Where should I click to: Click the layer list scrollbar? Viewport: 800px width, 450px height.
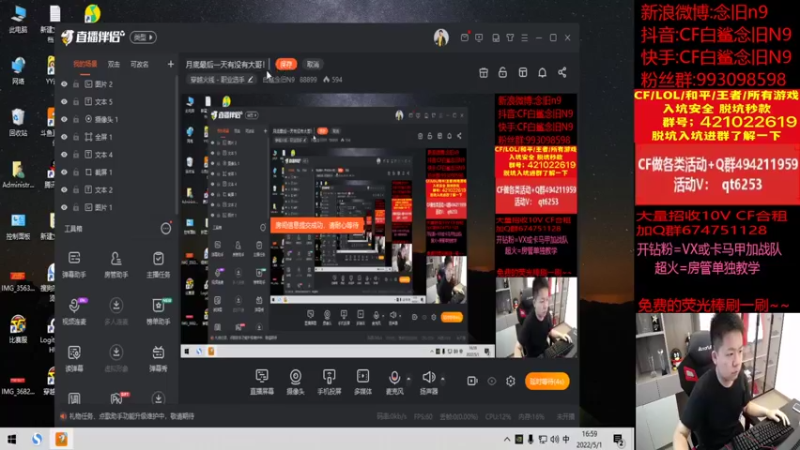pos(177,145)
